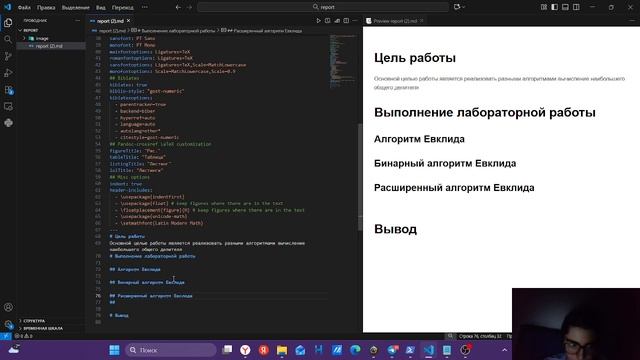The image size is (640, 360).
Task: Click the command center search field
Action: pyautogui.click(x=323, y=7)
